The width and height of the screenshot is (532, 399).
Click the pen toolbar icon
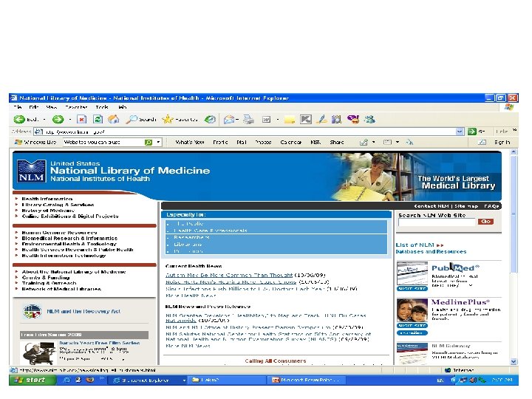click(x=321, y=120)
